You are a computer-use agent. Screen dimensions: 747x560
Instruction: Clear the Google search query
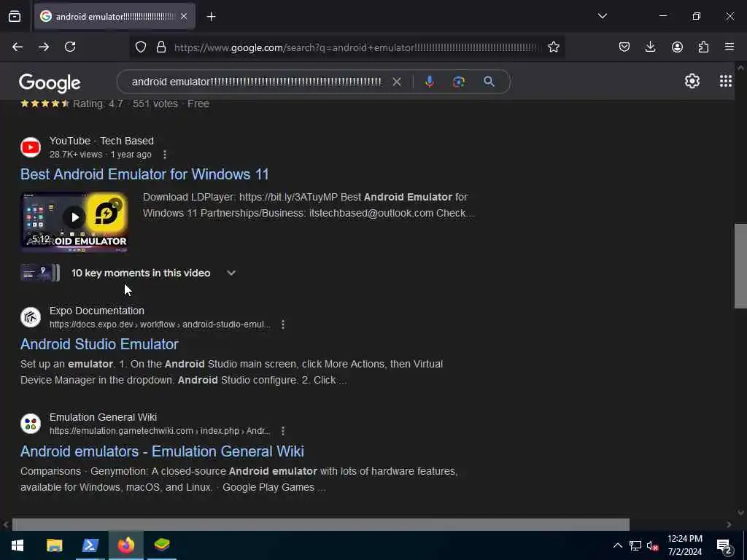[397, 82]
